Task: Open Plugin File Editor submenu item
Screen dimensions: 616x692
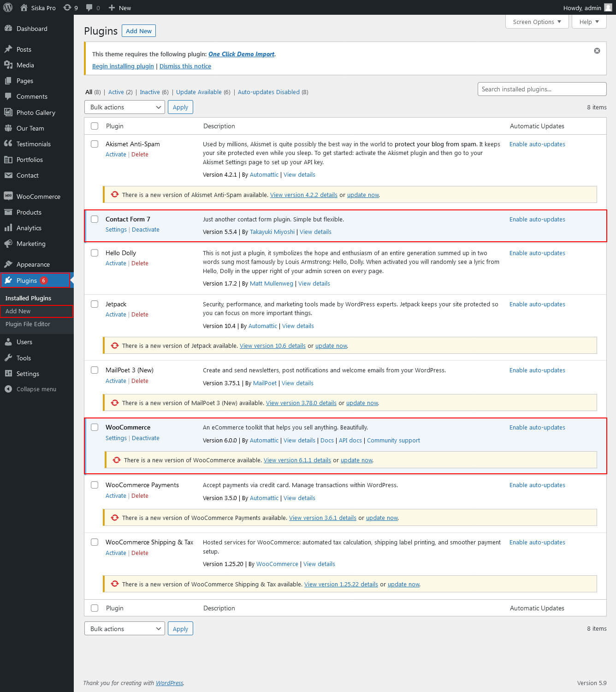Action: tap(28, 324)
